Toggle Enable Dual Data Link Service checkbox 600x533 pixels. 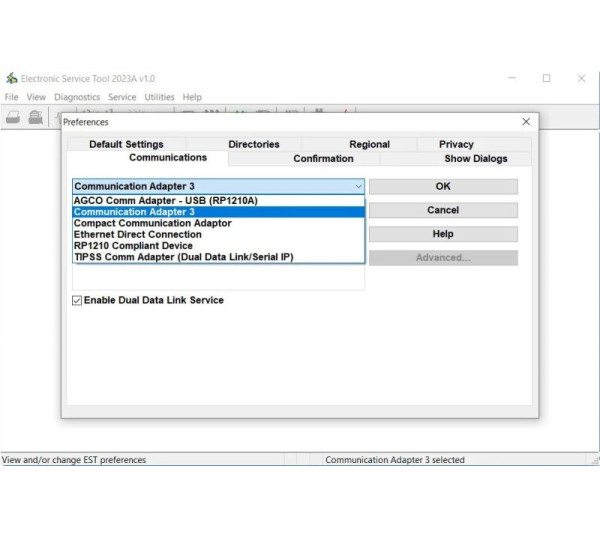pyautogui.click(x=77, y=300)
